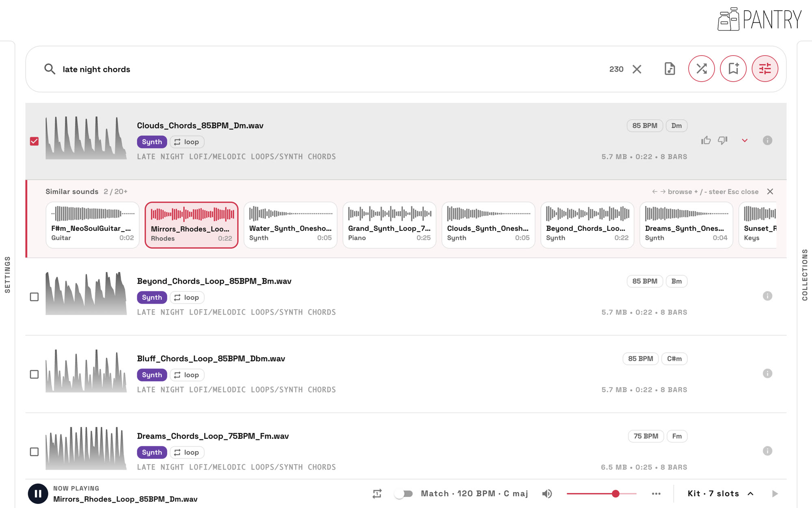812x508 pixels.
Task: Click Synth tag on Beyond_Chords_Loop row
Action: click(x=152, y=297)
